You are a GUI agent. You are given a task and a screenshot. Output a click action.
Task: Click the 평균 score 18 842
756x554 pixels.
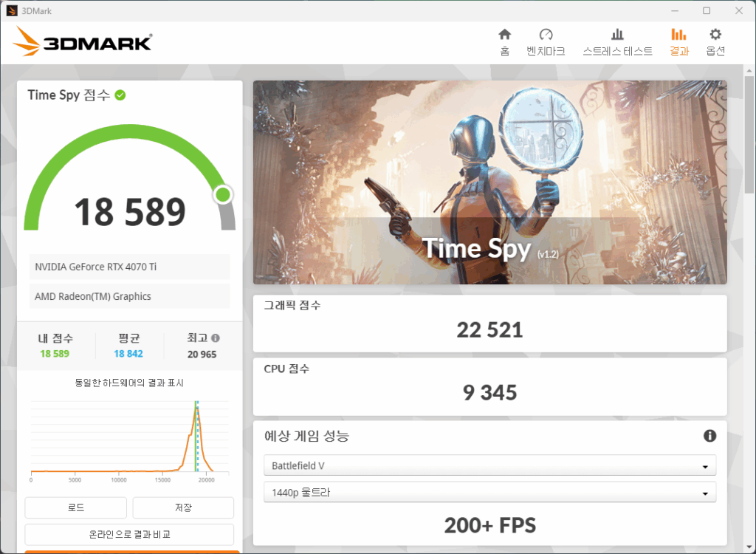pos(128,354)
